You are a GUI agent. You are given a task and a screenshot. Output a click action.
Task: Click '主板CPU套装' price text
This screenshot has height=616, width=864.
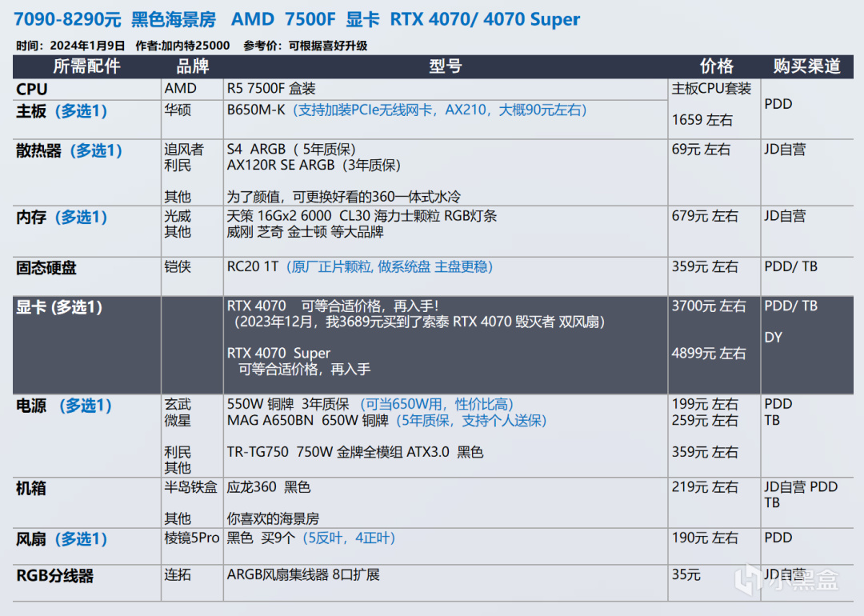[711, 89]
